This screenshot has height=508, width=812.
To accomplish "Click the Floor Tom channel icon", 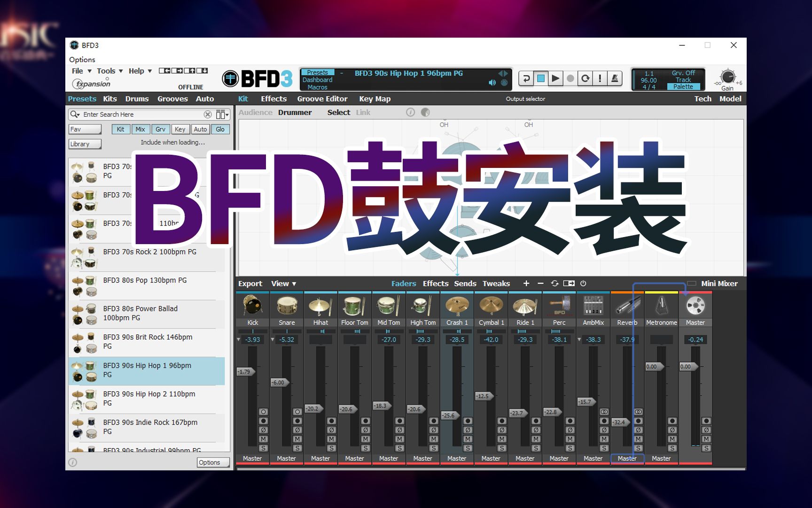I will coord(354,306).
